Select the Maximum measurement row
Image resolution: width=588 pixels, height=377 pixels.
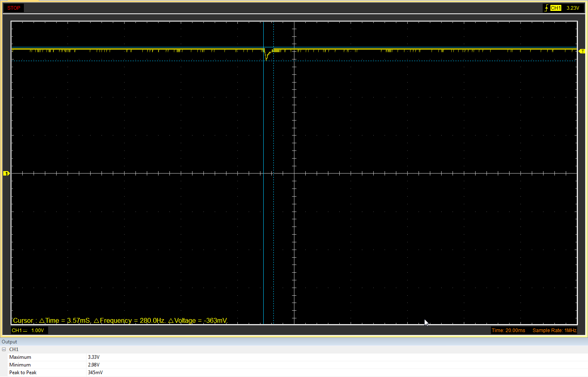(x=20, y=357)
